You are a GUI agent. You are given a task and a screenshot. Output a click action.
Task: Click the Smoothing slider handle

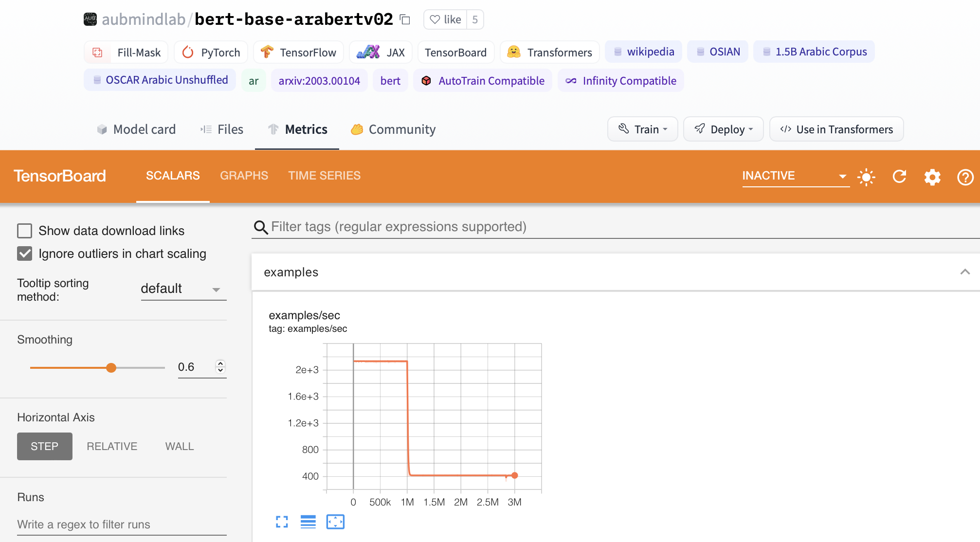(x=111, y=367)
